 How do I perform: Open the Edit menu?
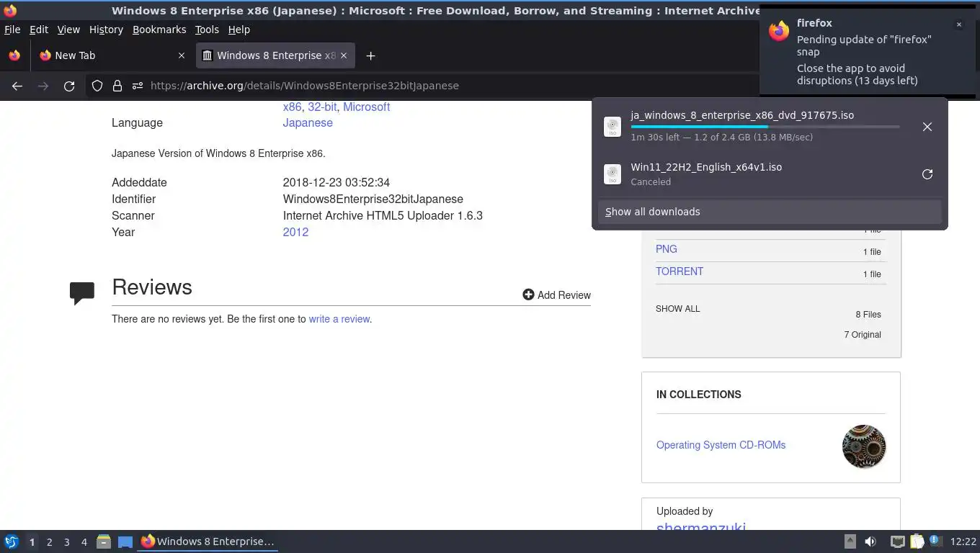(x=39, y=30)
